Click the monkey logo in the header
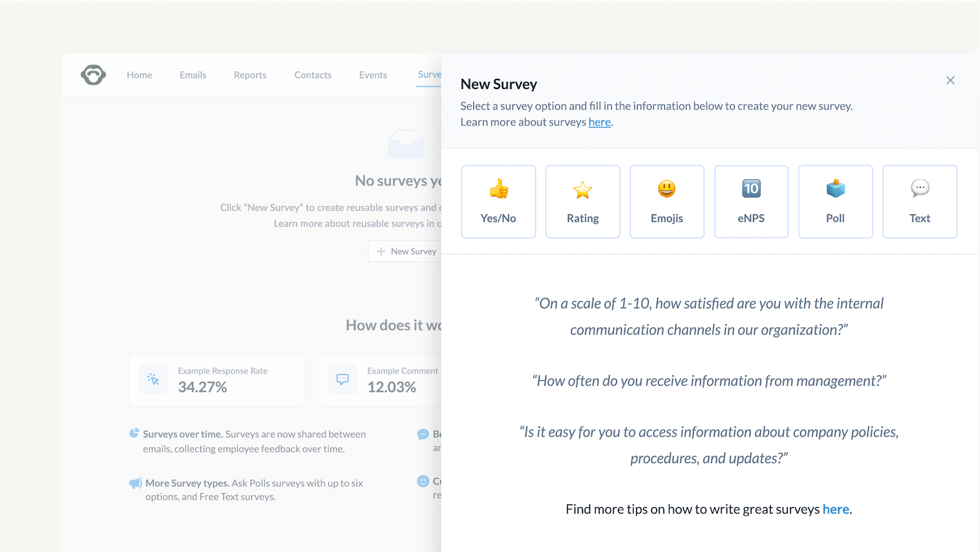 [x=93, y=75]
